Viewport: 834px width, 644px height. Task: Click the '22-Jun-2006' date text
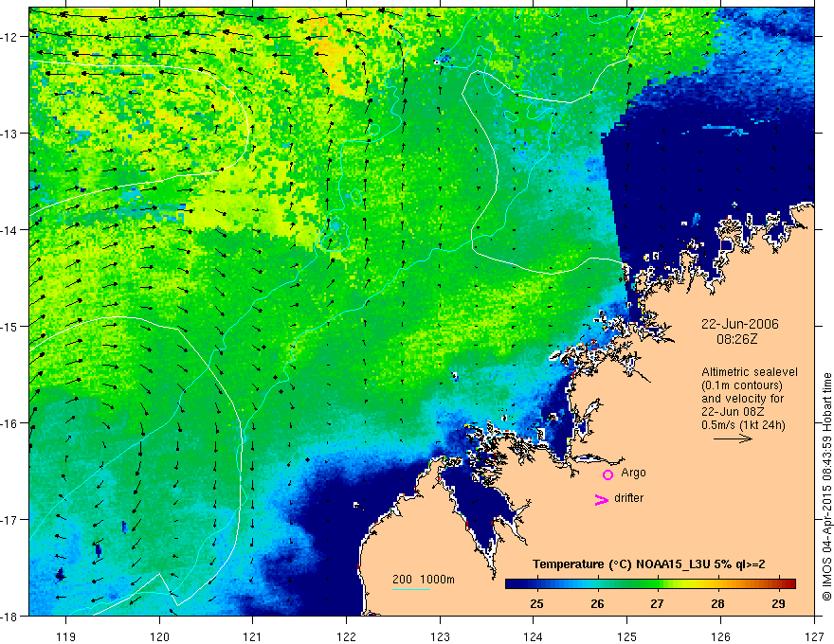click(740, 324)
